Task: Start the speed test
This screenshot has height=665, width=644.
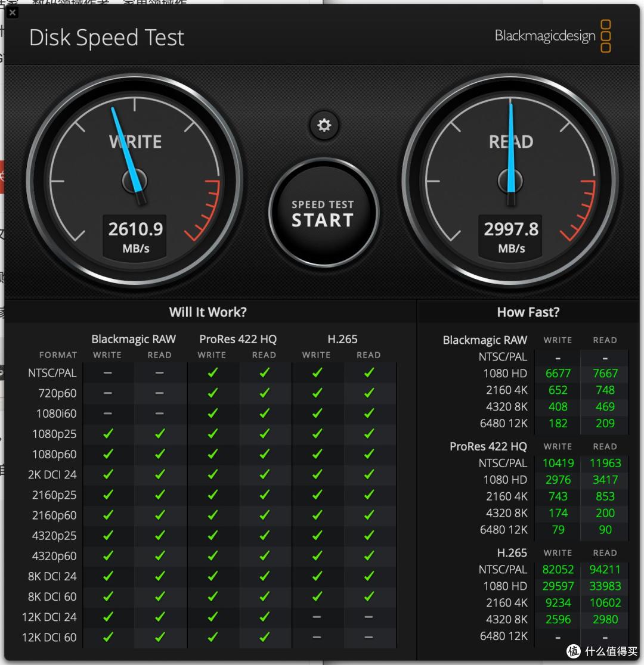Action: [x=323, y=213]
